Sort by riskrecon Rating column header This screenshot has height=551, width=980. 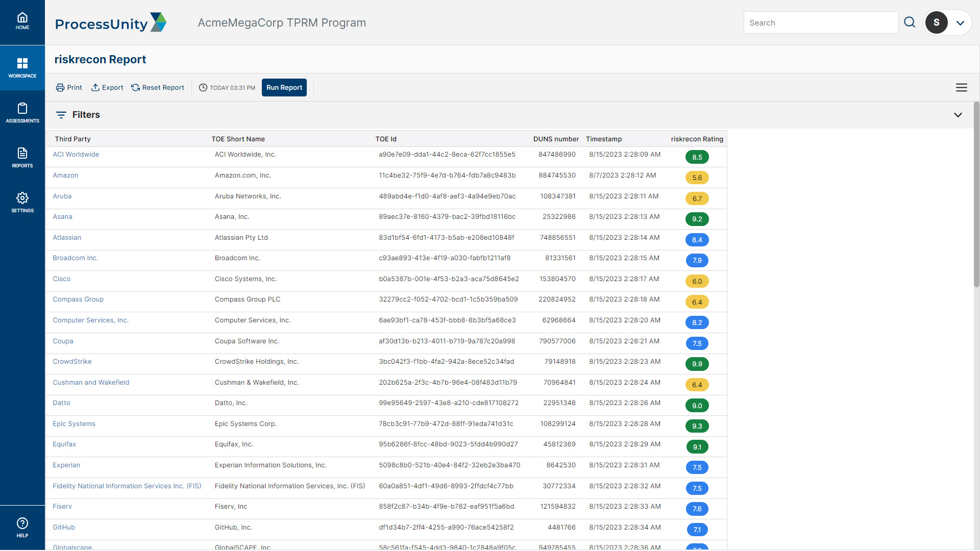697,139
